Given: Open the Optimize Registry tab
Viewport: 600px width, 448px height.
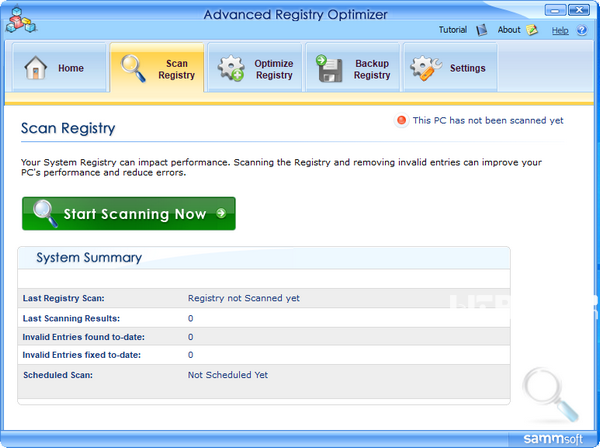Looking at the screenshot, I should pyautogui.click(x=255, y=67).
